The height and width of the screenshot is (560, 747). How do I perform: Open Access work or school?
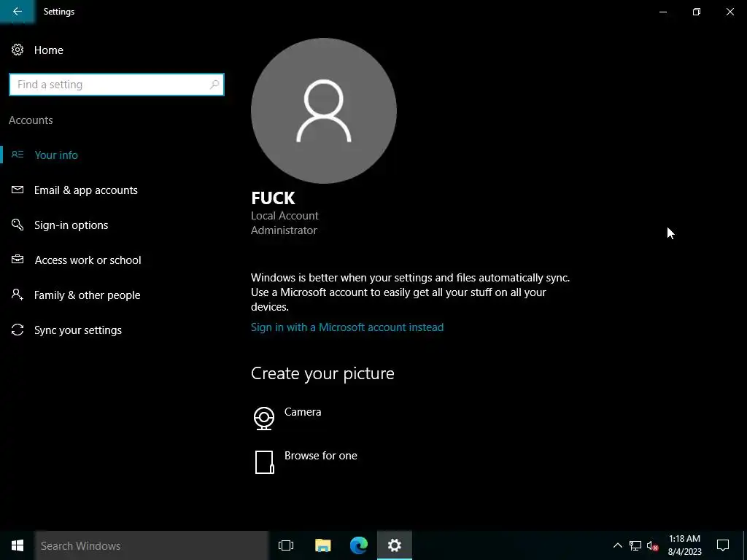88,260
